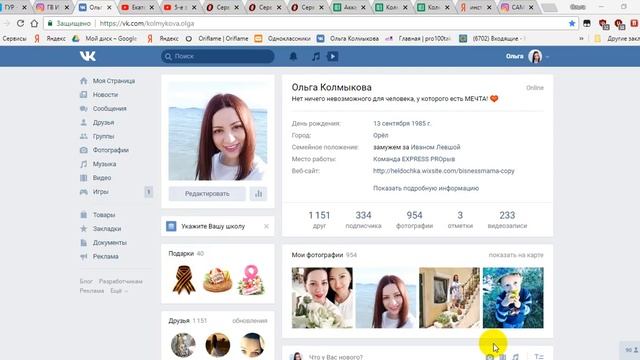Click the city link Орёл

[x=380, y=135]
